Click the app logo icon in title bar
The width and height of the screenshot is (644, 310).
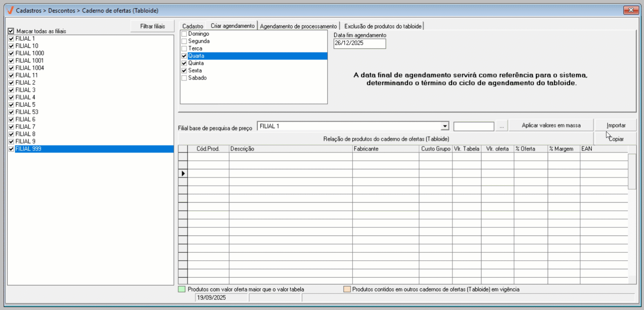coord(10,10)
